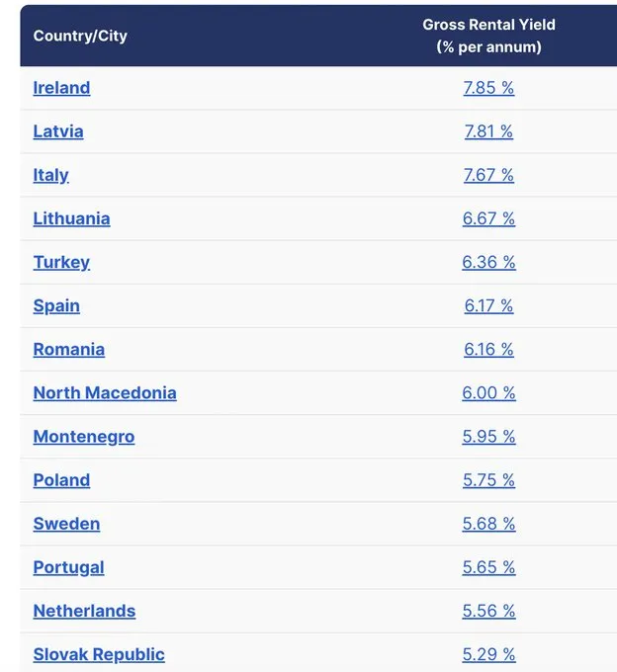This screenshot has width=617, height=672.
Task: Open the Portugal country page
Action: click(x=69, y=567)
